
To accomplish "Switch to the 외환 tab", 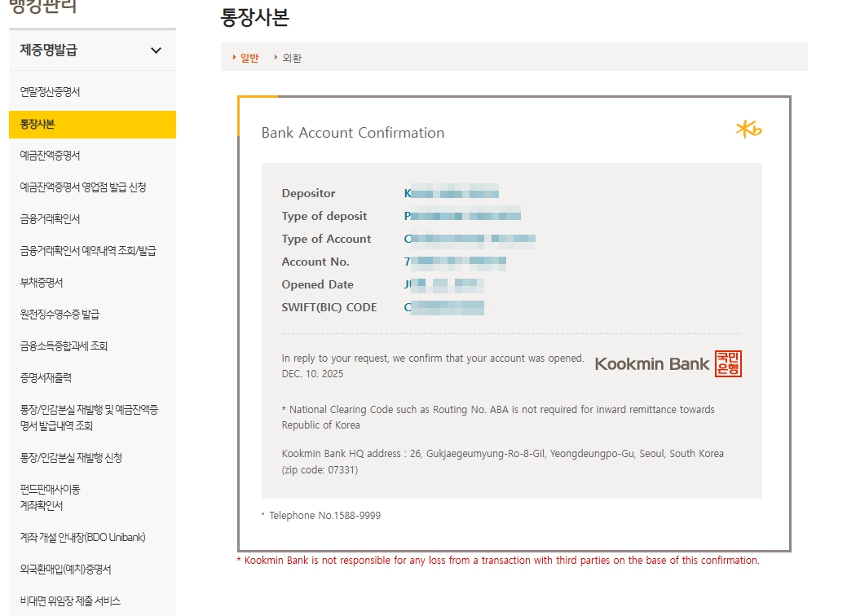I will (292, 58).
